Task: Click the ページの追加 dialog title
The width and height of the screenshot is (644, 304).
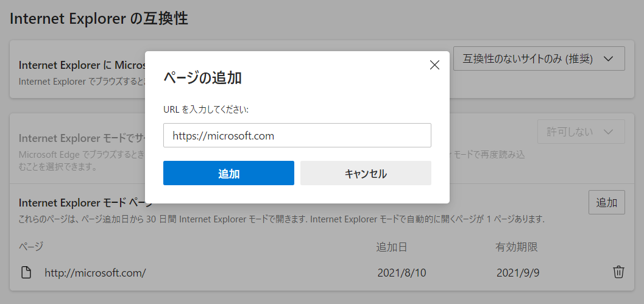Action: point(202,77)
